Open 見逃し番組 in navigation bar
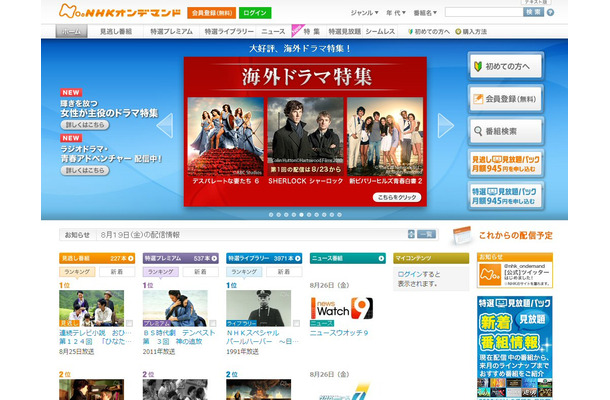This screenshot has width=610, height=400. [x=116, y=32]
